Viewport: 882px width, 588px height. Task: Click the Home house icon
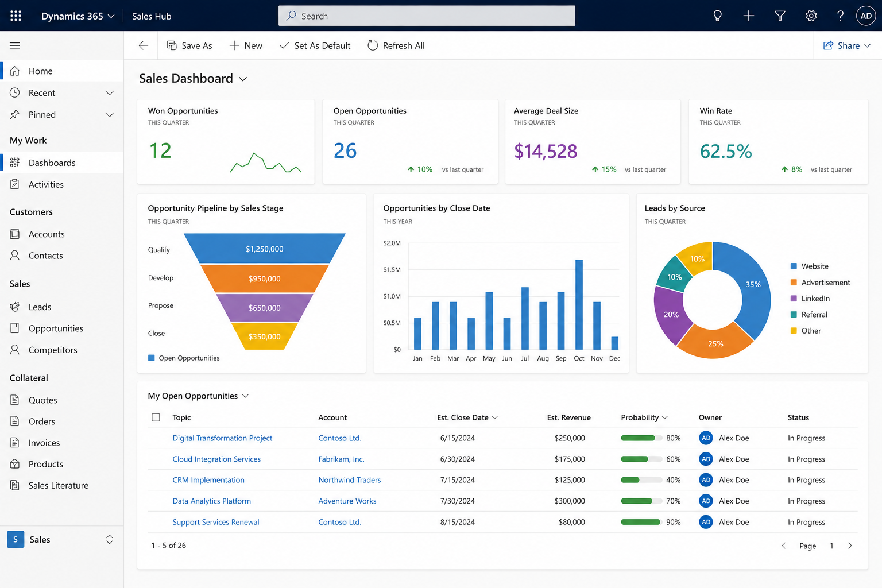coord(15,71)
